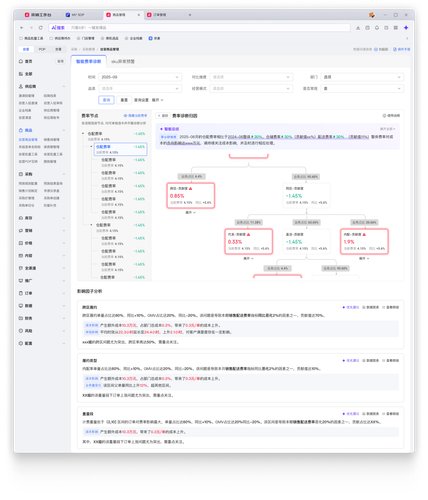Click the 营销 speech bubble icon in the sidebar
Screen dimensions: 428x500
(x=21, y=231)
